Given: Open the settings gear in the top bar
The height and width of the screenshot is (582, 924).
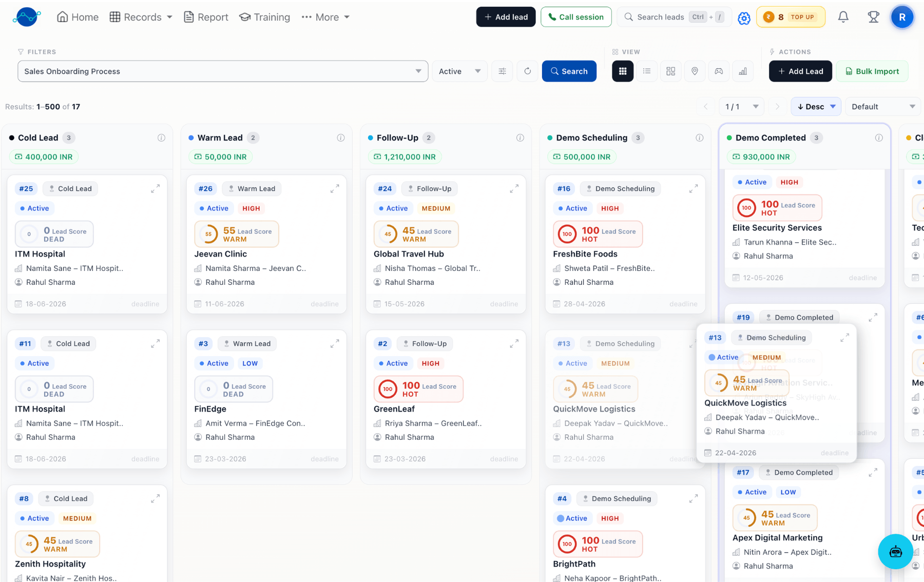Looking at the screenshot, I should (x=744, y=18).
